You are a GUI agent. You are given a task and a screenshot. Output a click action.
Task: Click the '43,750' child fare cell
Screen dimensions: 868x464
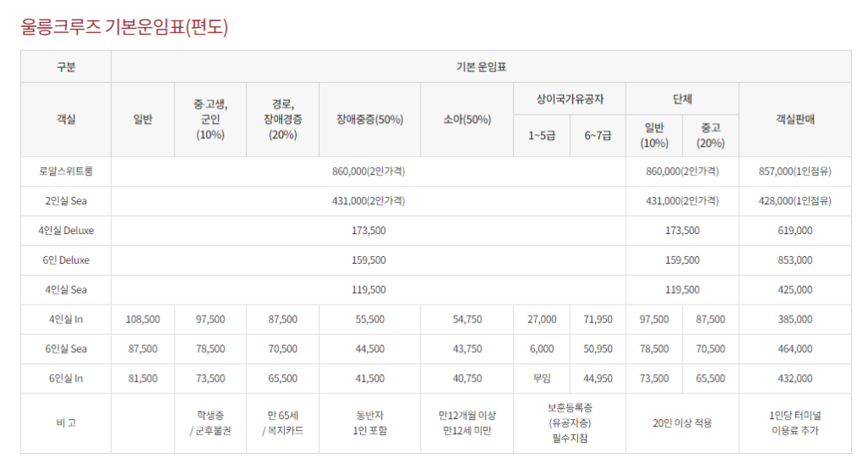tap(467, 349)
